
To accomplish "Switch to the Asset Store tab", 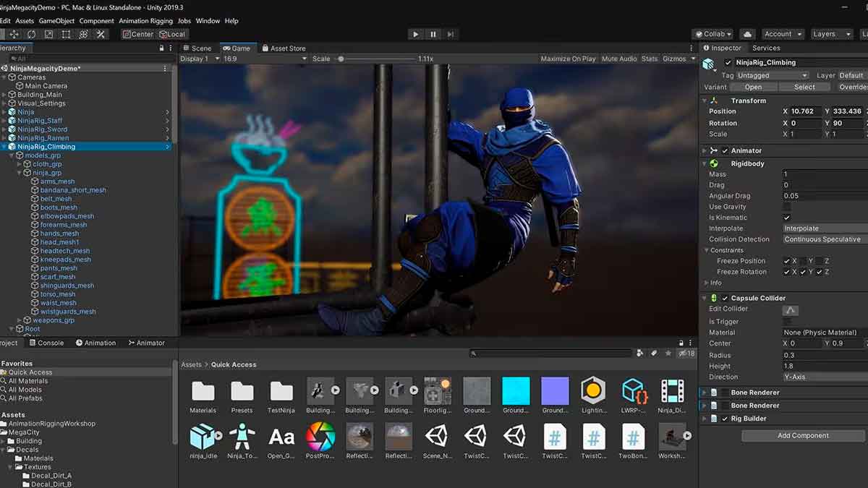I will (284, 48).
